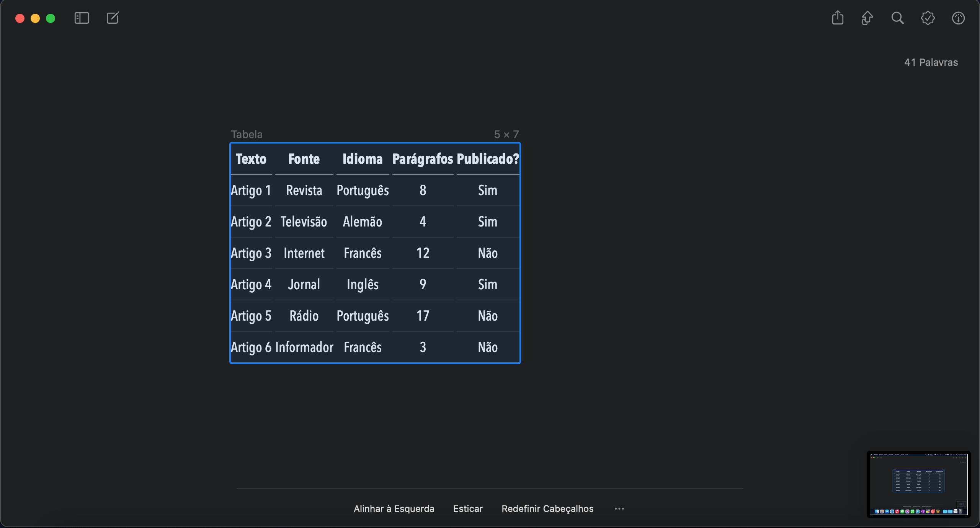Select the Publicado? header cell

coord(488,159)
